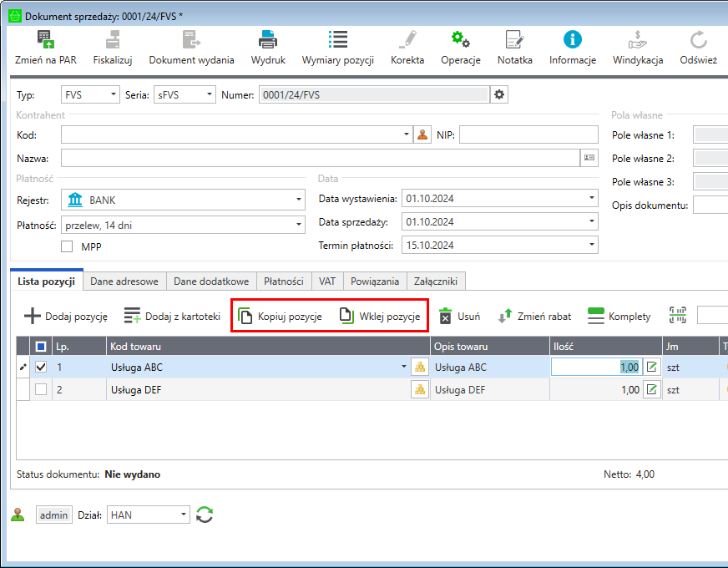Click the Kod towaru column header
Image resolution: width=728 pixels, height=568 pixels.
tap(268, 347)
